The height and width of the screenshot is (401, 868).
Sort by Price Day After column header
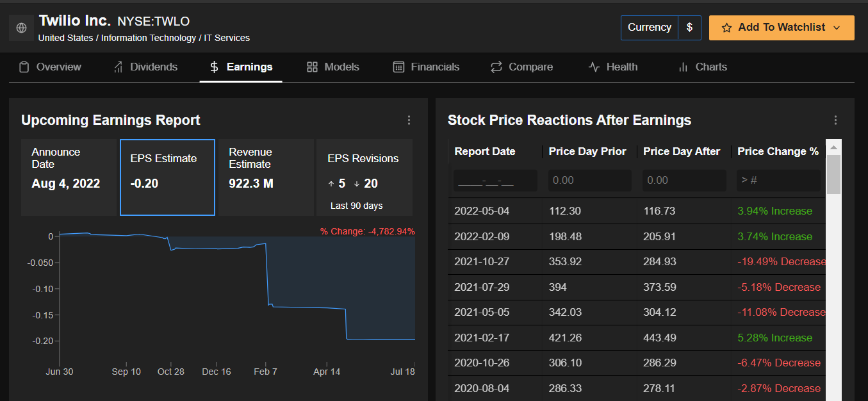(682, 152)
